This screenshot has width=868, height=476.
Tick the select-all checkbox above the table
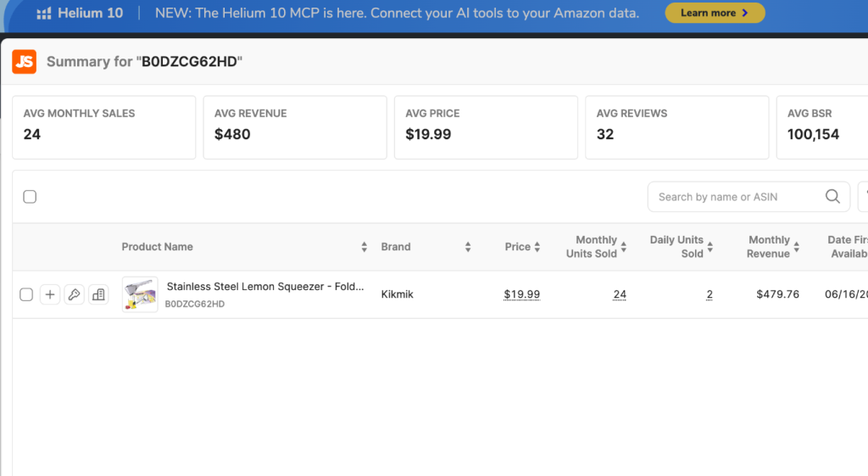30,197
